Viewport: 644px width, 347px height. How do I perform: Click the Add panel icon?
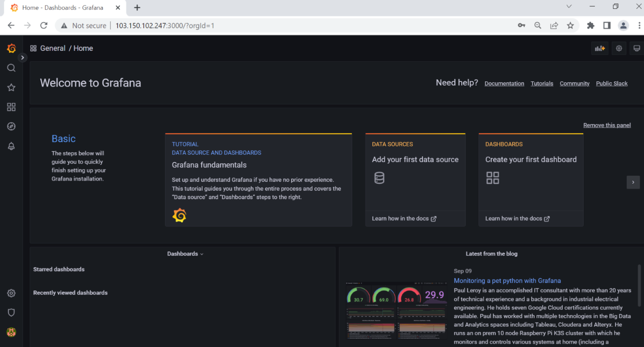pos(600,48)
